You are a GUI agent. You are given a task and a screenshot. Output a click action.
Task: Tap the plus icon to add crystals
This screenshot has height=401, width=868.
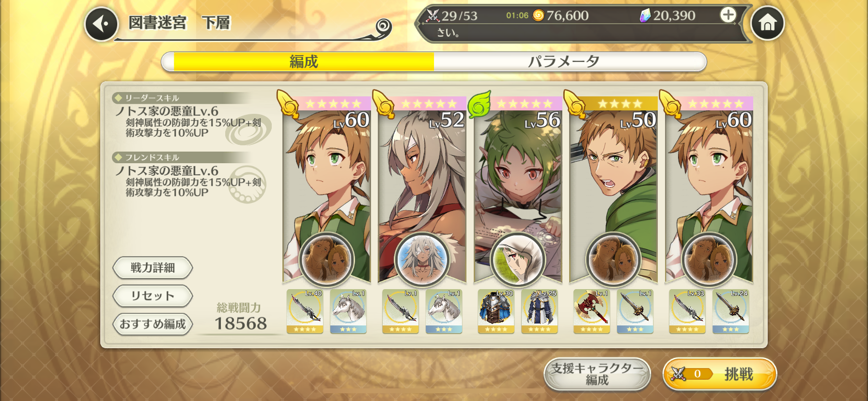click(x=728, y=15)
